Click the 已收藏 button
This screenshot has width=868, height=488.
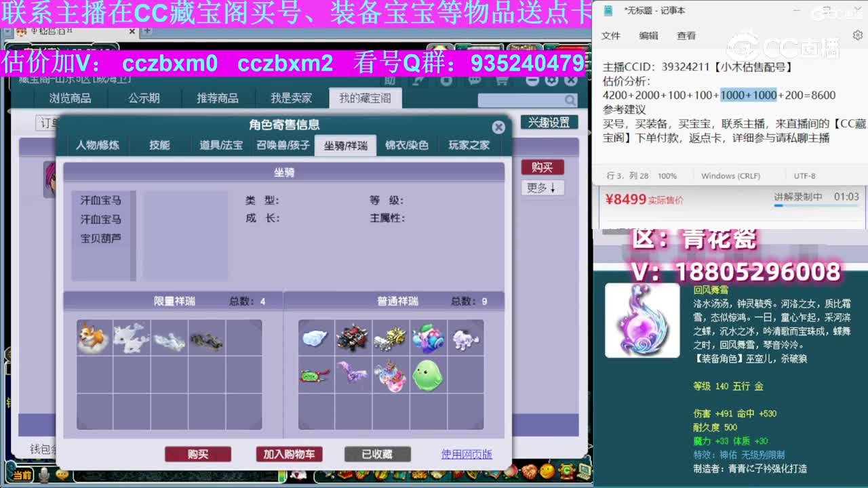[x=377, y=454]
